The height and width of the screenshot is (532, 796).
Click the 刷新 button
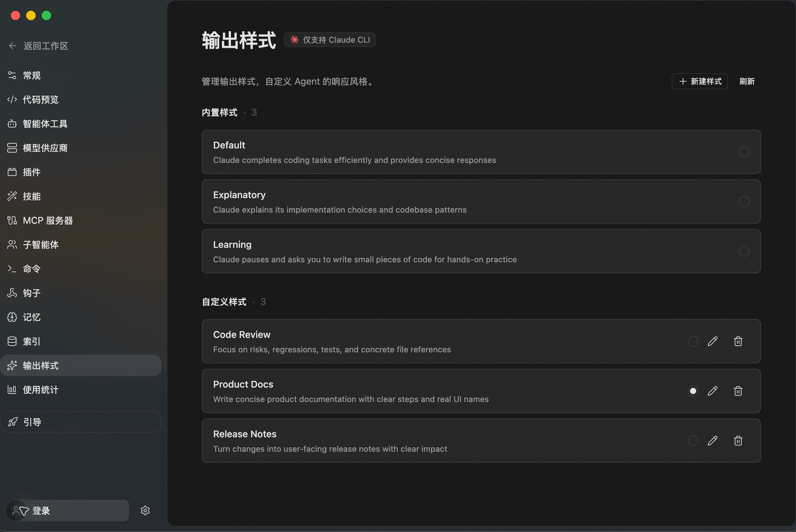tap(747, 81)
